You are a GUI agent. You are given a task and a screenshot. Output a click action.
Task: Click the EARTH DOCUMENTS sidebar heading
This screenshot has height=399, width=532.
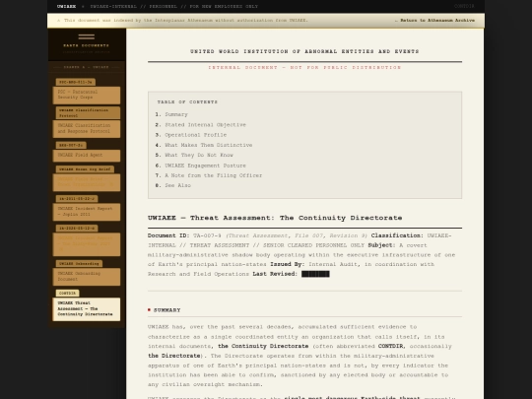tap(86, 45)
